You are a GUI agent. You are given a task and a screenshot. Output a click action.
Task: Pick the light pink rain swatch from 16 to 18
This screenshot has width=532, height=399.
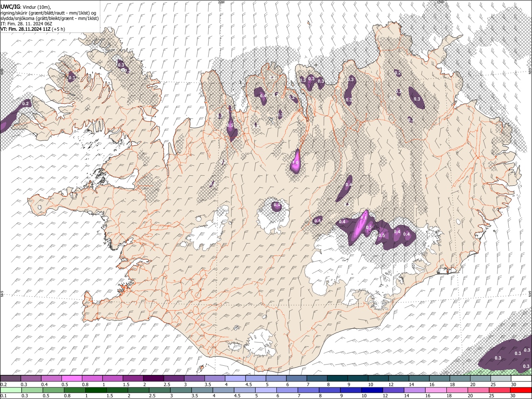(436, 390)
